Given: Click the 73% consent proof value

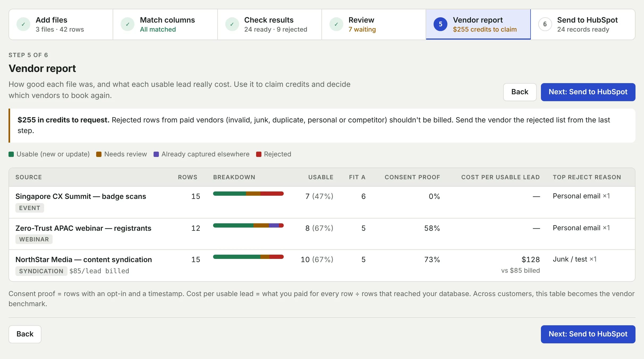Looking at the screenshot, I should [432, 259].
